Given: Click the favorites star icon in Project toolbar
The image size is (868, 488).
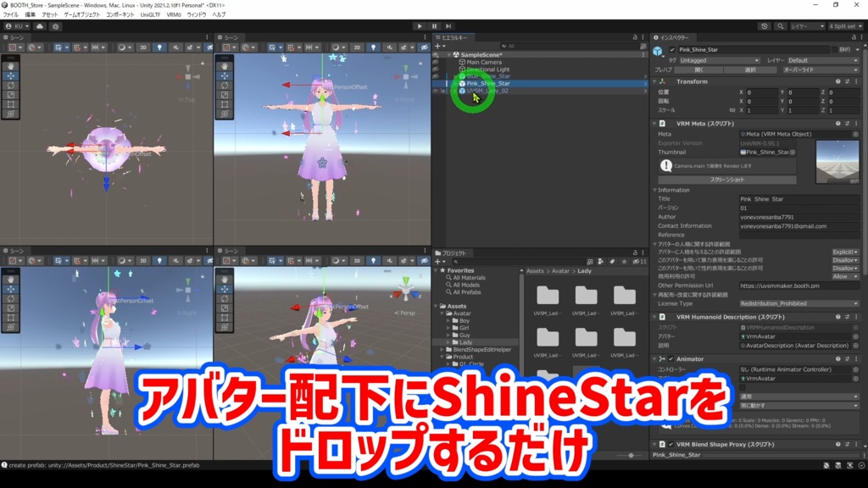Looking at the screenshot, I should click(623, 261).
